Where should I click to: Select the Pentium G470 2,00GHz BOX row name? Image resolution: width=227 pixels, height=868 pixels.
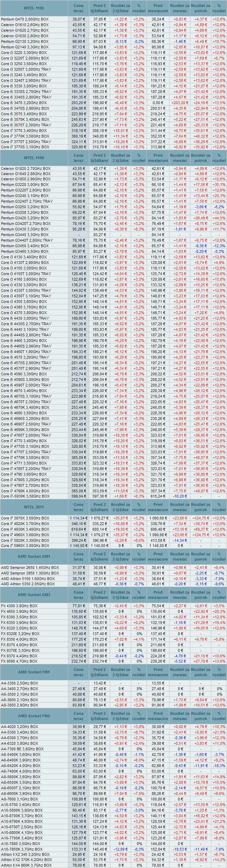pyautogui.click(x=25, y=19)
